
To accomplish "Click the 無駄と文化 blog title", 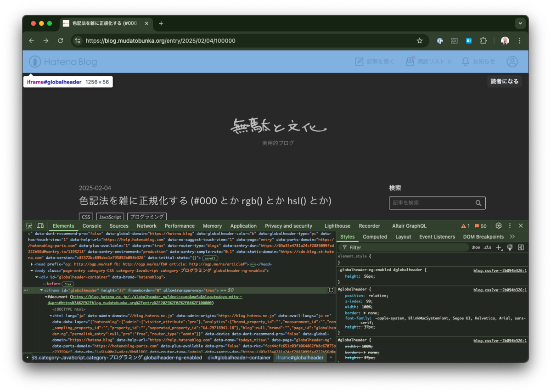I will [x=278, y=125].
